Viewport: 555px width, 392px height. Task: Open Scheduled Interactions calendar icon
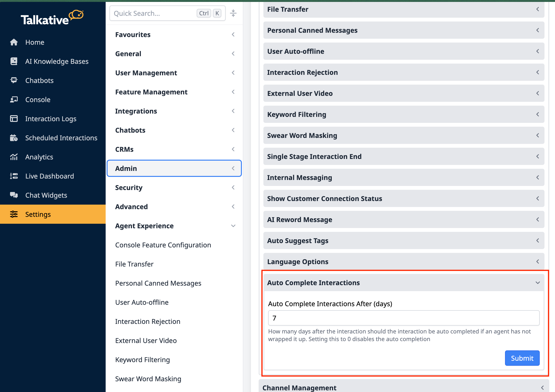14,138
